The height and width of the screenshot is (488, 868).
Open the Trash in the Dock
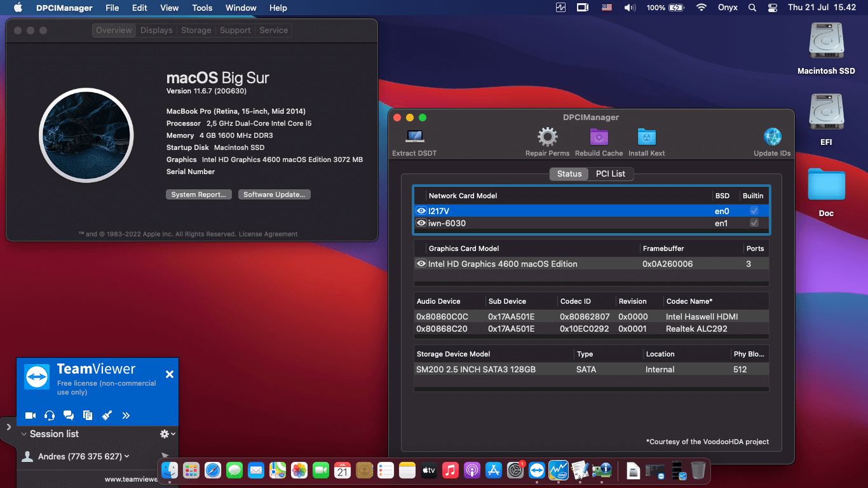pos(698,470)
